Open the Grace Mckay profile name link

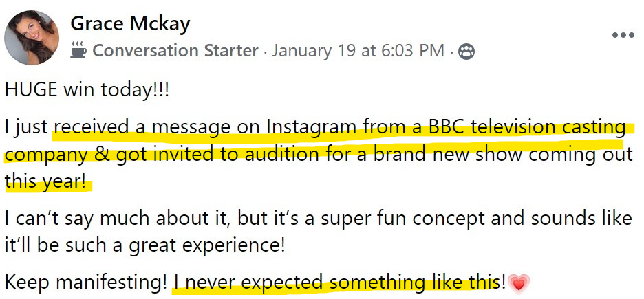coord(130,24)
